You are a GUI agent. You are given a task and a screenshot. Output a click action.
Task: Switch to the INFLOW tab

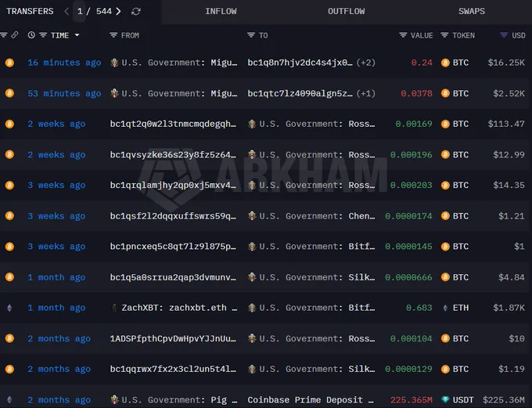click(221, 11)
